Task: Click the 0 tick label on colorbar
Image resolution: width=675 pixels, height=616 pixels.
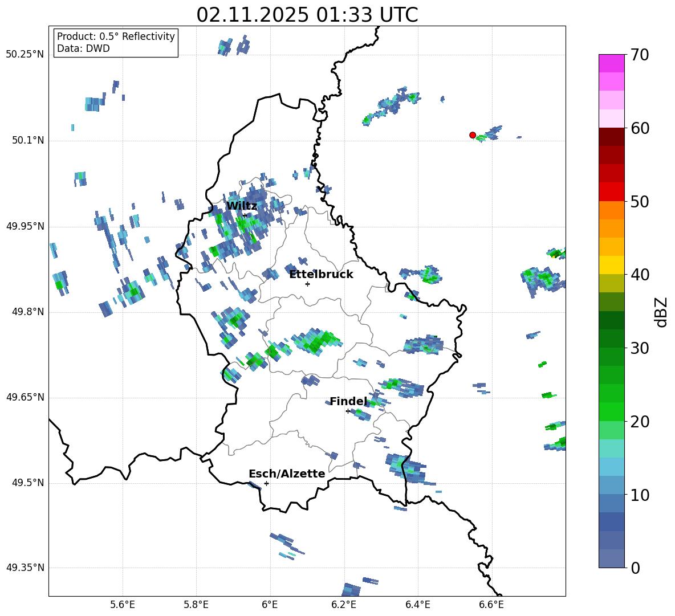Action: pyautogui.click(x=636, y=568)
